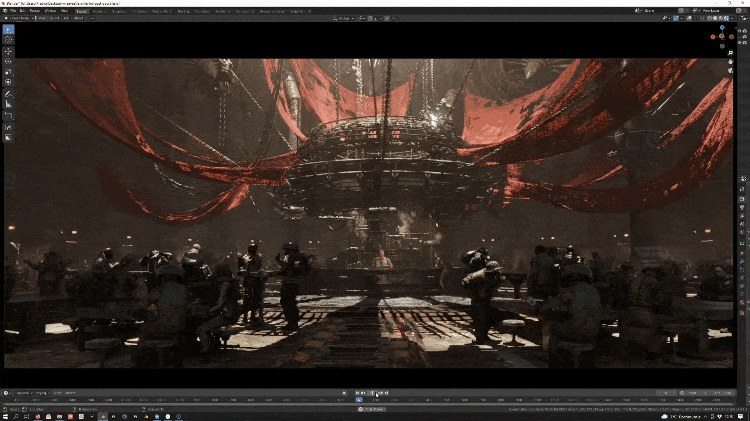Switch to the Modeling workspace tab
Viewport: 750px width, 421px height.
point(99,11)
